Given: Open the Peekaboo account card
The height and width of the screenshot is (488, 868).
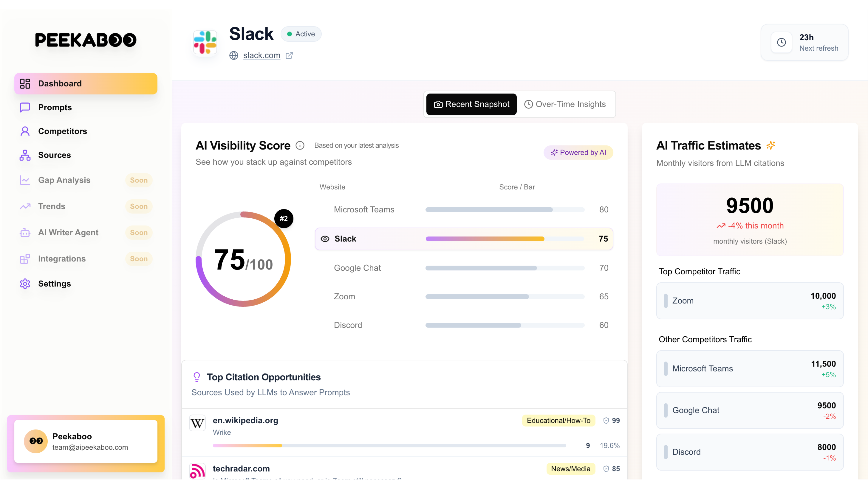Looking at the screenshot, I should 86,441.
